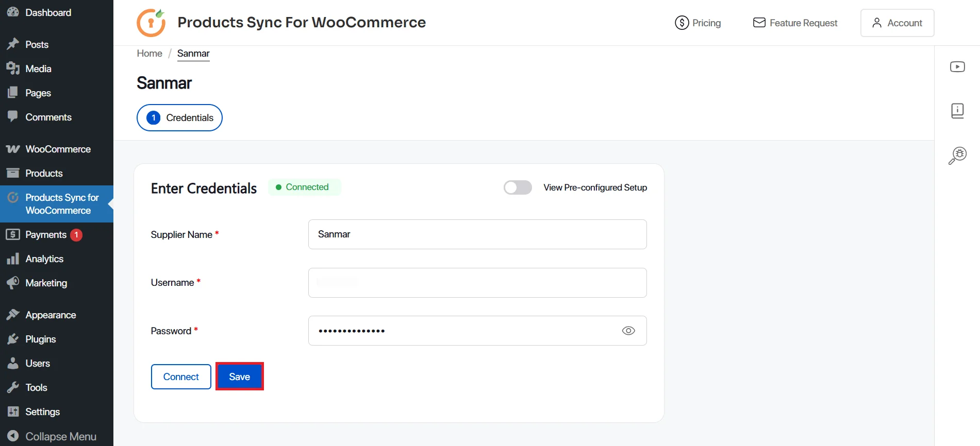Click the video tutorial icon in right sidebar
The image size is (980, 446).
957,67
